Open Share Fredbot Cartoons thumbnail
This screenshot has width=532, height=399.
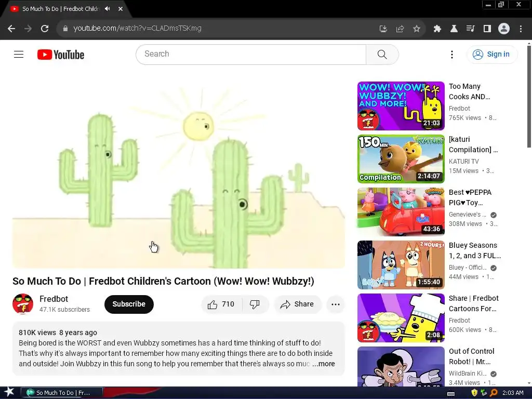(401, 317)
